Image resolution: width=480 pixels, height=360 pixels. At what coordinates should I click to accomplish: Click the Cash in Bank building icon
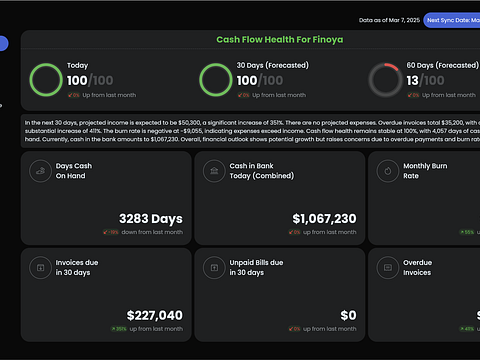[214, 171]
